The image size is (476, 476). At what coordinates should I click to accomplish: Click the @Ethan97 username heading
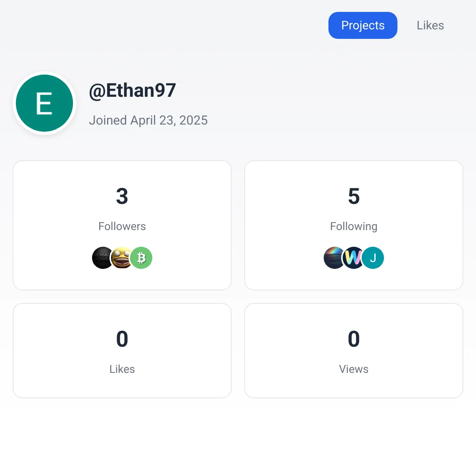click(132, 90)
